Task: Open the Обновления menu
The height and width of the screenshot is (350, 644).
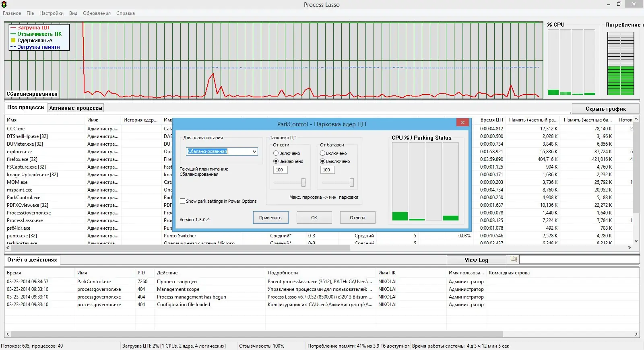Action: (97, 13)
